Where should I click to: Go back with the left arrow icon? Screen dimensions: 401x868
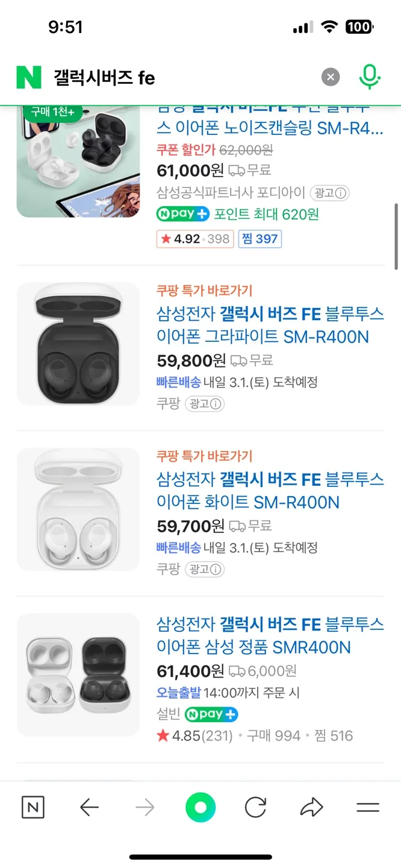click(x=89, y=808)
